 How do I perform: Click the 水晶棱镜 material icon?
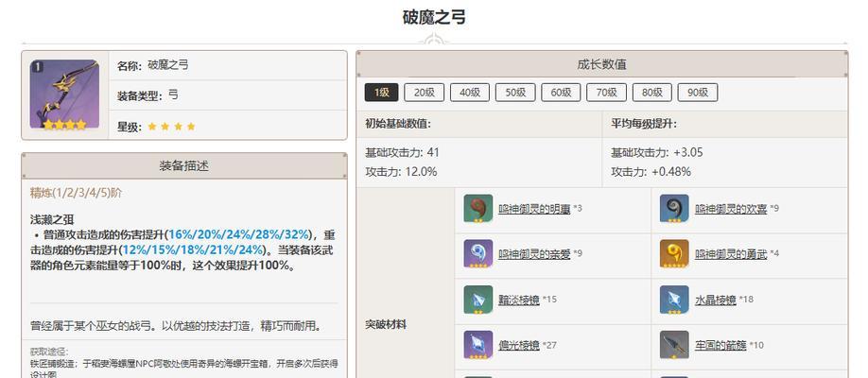[x=674, y=300]
